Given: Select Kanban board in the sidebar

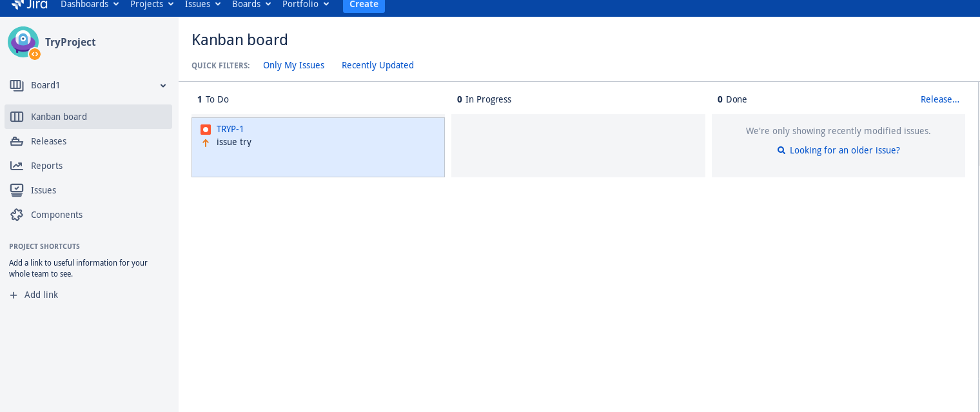Looking at the screenshot, I should pos(88,117).
